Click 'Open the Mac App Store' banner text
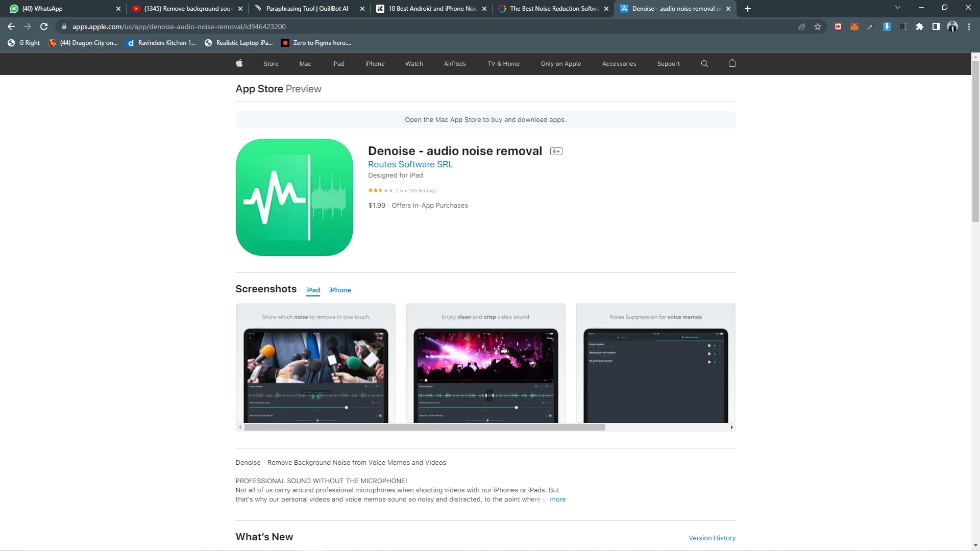Viewport: 980px width, 551px height. tap(485, 120)
